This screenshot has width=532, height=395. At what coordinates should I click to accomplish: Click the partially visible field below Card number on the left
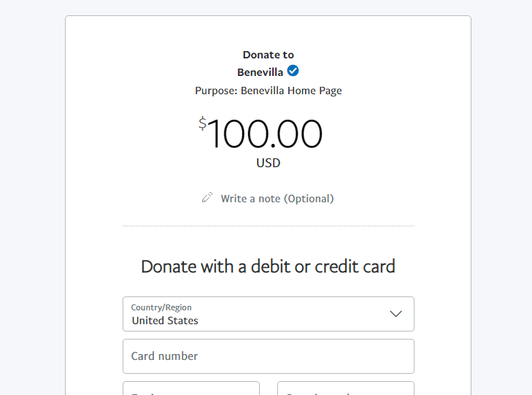pyautogui.click(x=190, y=388)
